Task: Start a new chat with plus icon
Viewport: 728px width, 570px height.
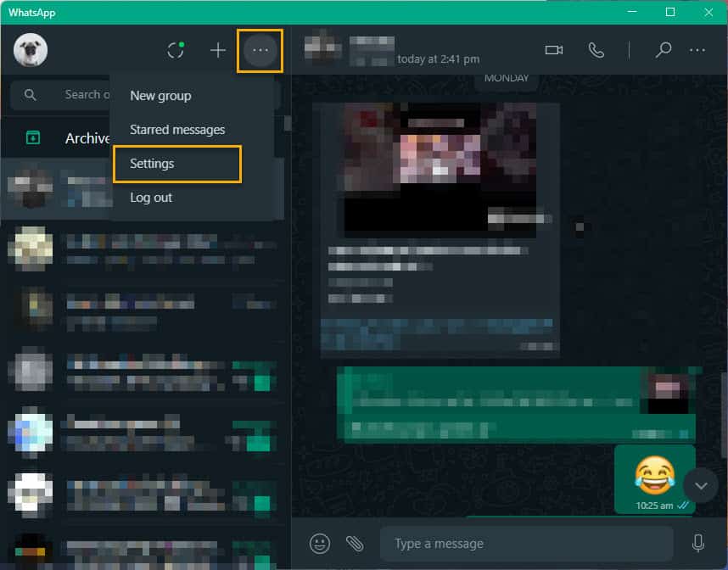Action: (218, 50)
